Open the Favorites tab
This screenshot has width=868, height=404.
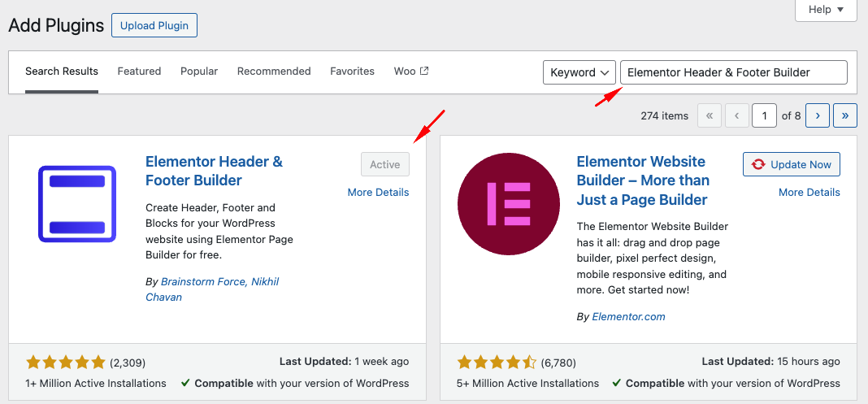pyautogui.click(x=352, y=72)
